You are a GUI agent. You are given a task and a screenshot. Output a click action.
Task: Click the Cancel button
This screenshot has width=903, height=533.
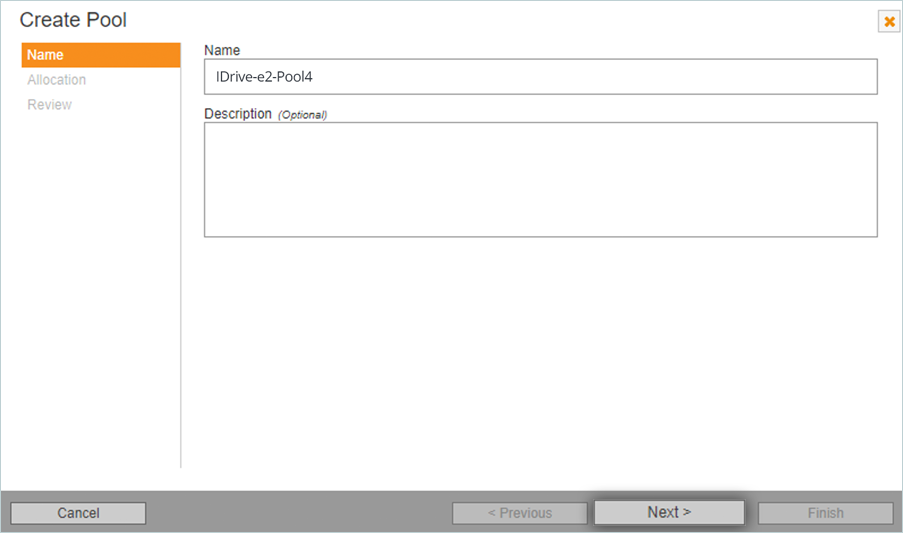(x=78, y=513)
